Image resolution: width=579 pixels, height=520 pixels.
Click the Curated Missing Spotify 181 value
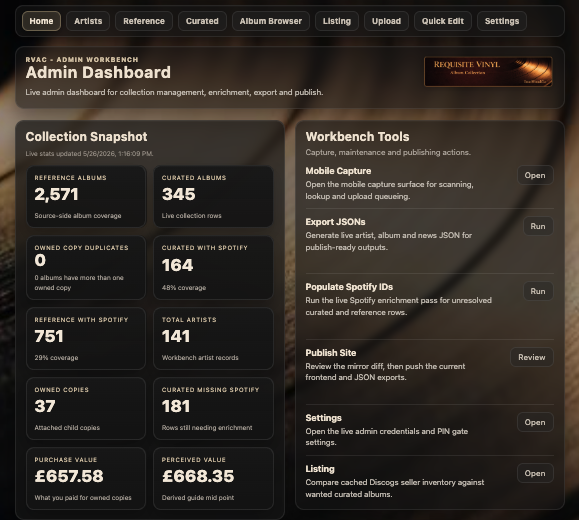coord(176,406)
